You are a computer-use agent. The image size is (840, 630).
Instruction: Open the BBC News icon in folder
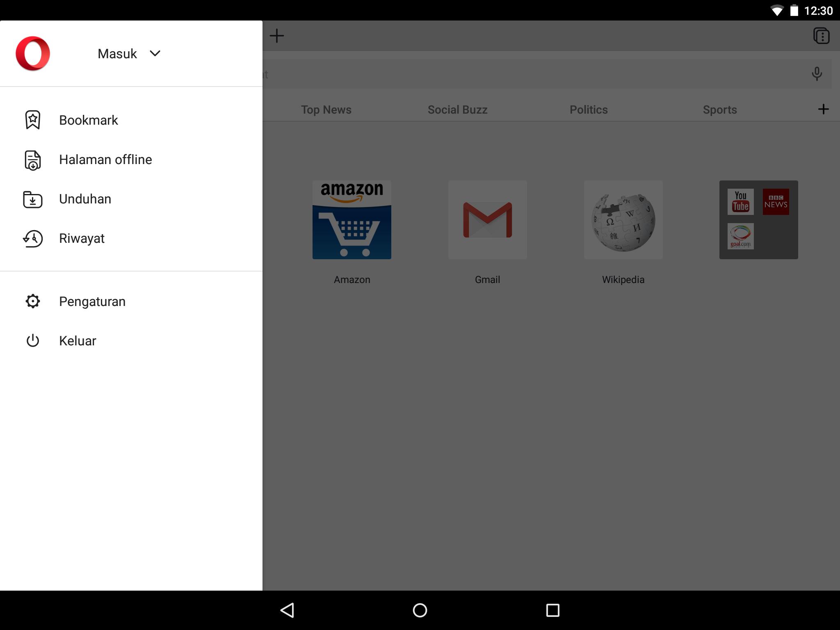(x=776, y=202)
